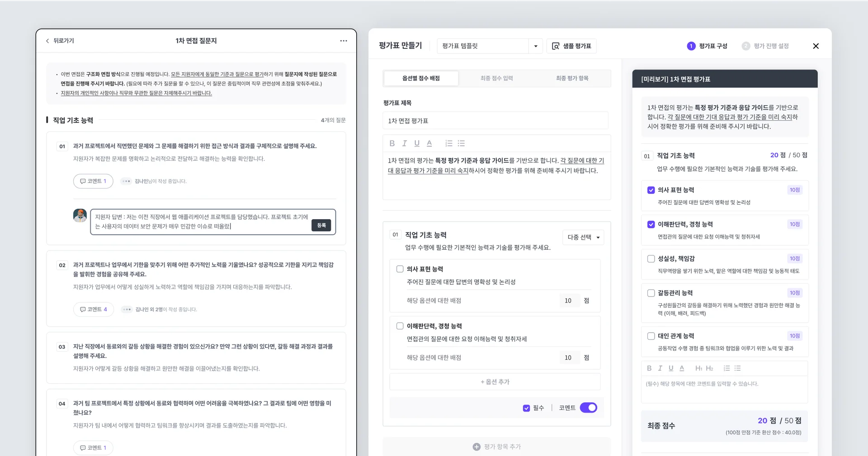Viewport: 868px width, 456px height.
Task: Open the text color (A) icon in the editor
Action: [429, 143]
